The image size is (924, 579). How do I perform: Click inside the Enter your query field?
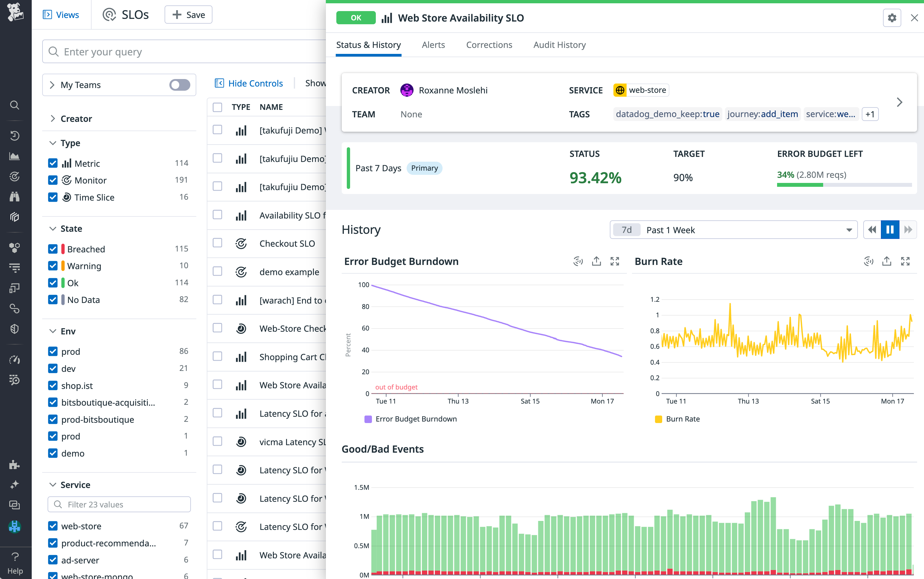(153, 51)
